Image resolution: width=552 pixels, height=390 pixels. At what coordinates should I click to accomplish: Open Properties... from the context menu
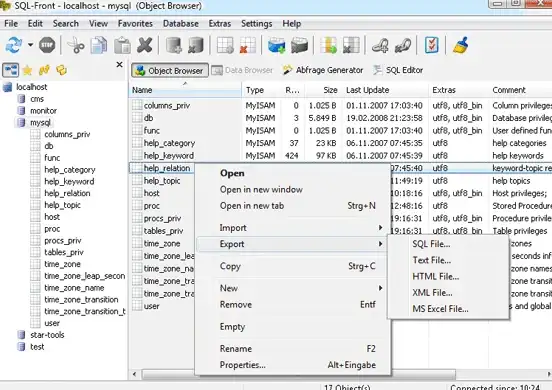(x=293, y=365)
